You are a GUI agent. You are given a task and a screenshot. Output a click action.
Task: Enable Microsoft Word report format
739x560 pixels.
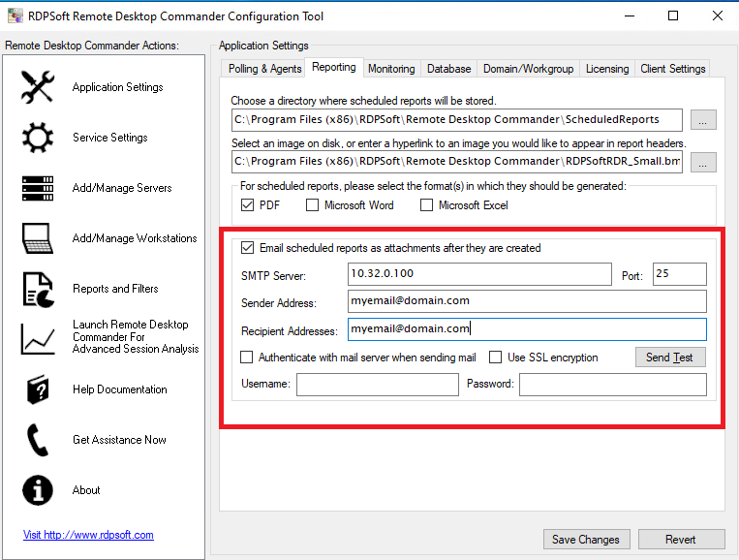[x=312, y=205]
